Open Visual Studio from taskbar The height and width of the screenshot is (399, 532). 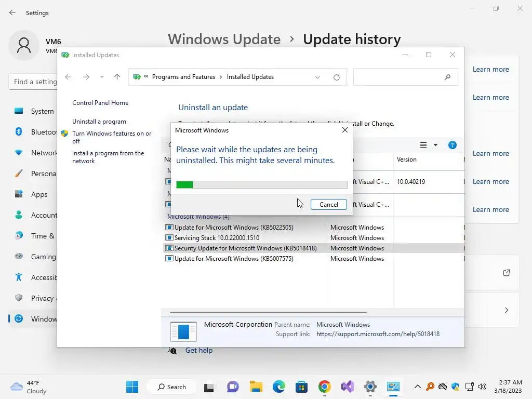pyautogui.click(x=348, y=387)
